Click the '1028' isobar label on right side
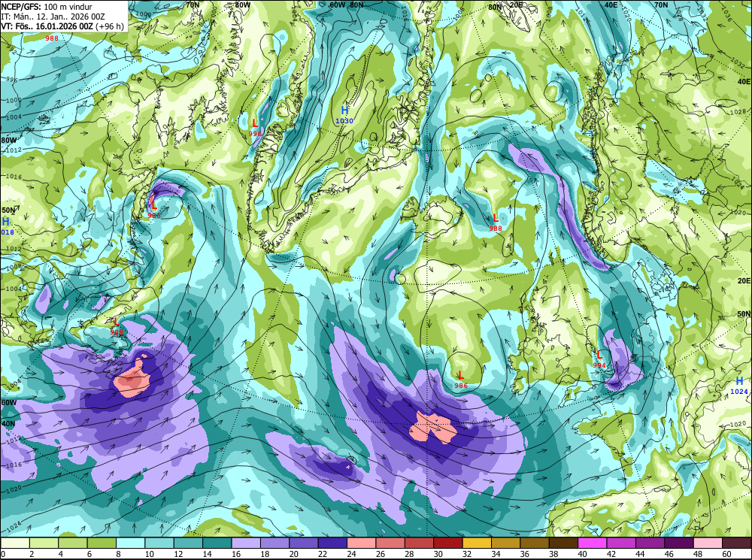The image size is (752, 560). click(x=738, y=112)
